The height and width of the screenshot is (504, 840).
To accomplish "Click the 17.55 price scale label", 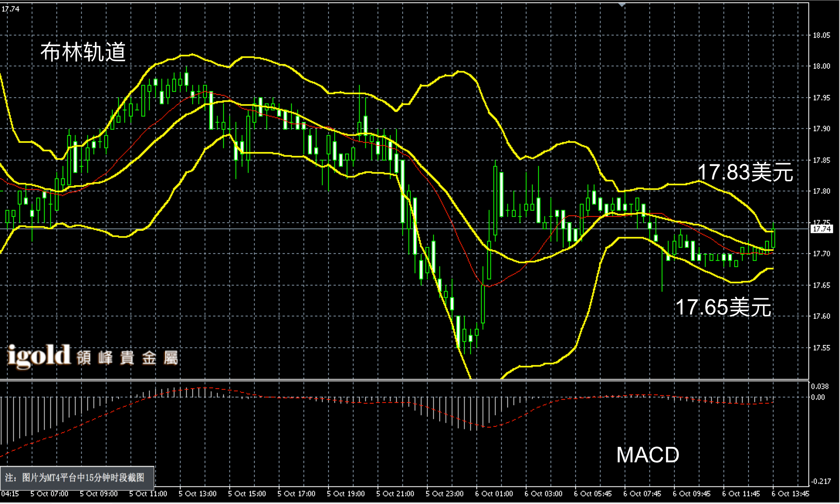I will pyautogui.click(x=821, y=348).
